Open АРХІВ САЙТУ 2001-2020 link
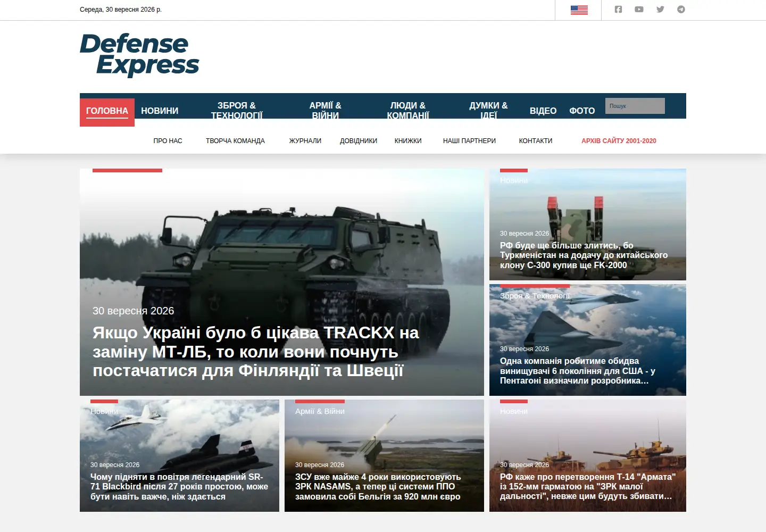The image size is (766, 532). (x=619, y=141)
